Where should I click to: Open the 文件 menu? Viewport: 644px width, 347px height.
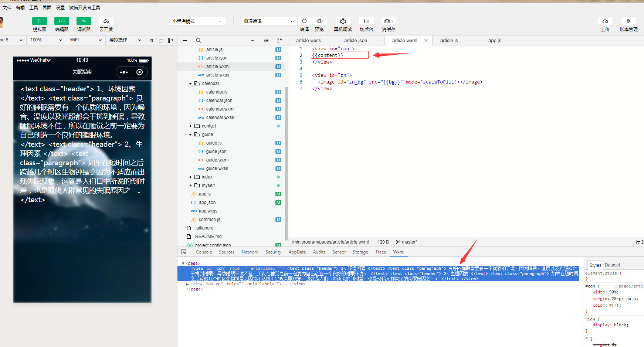click(x=7, y=7)
